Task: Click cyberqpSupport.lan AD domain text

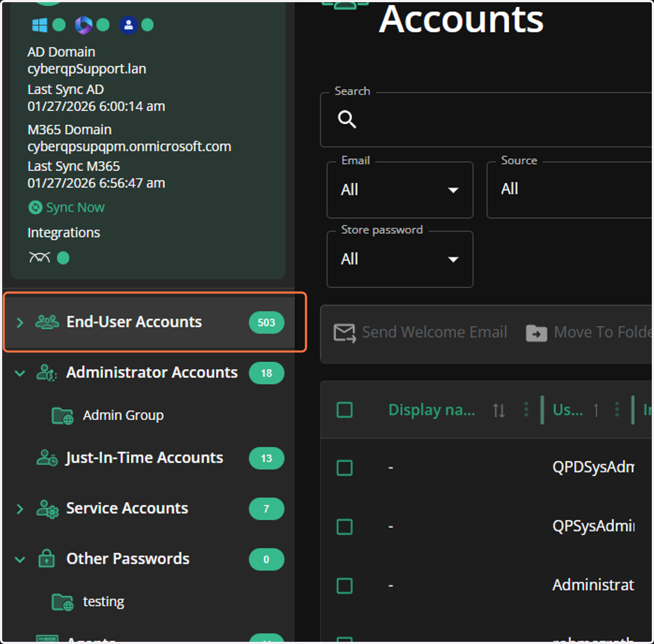Action: pyautogui.click(x=87, y=69)
